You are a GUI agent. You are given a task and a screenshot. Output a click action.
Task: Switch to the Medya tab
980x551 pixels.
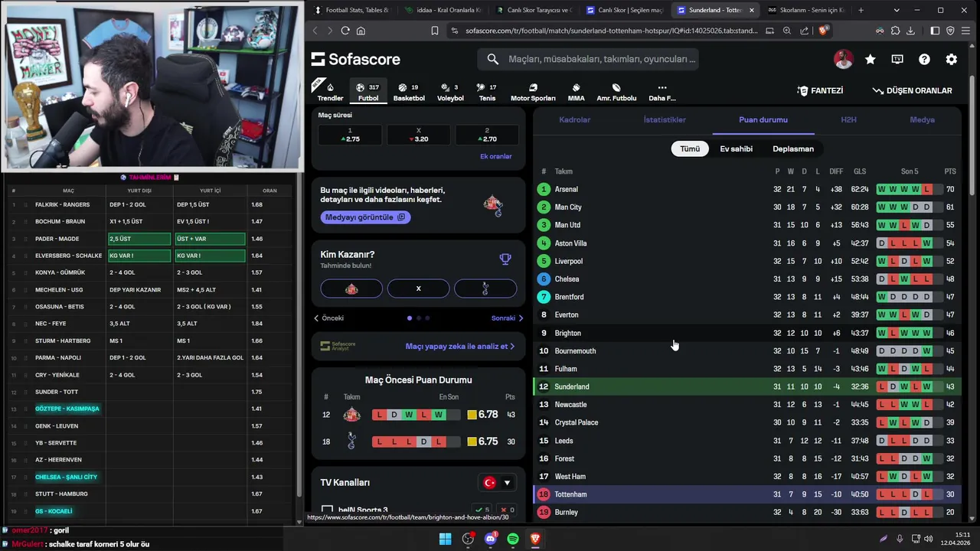coord(922,119)
